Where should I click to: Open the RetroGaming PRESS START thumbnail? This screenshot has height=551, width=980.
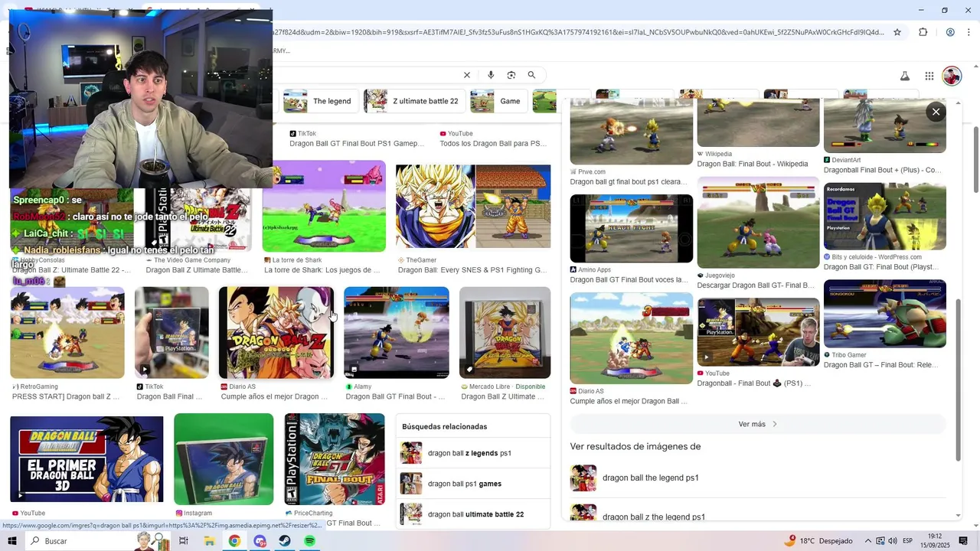coord(67,333)
